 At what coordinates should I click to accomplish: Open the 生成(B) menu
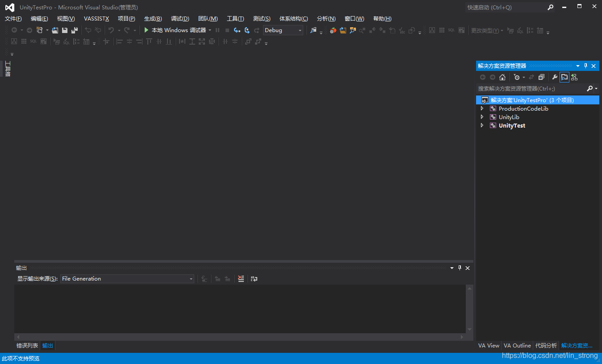tap(153, 19)
